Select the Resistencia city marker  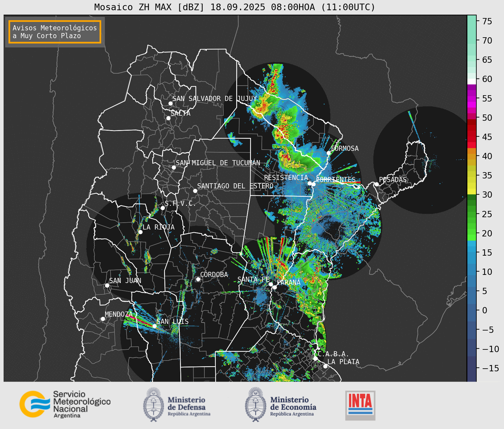tap(310, 183)
